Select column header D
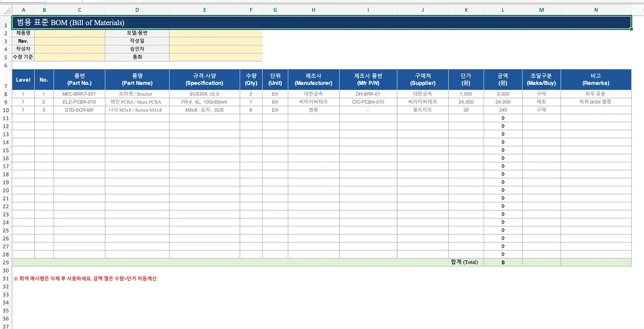The height and width of the screenshot is (329, 644). pos(137,10)
